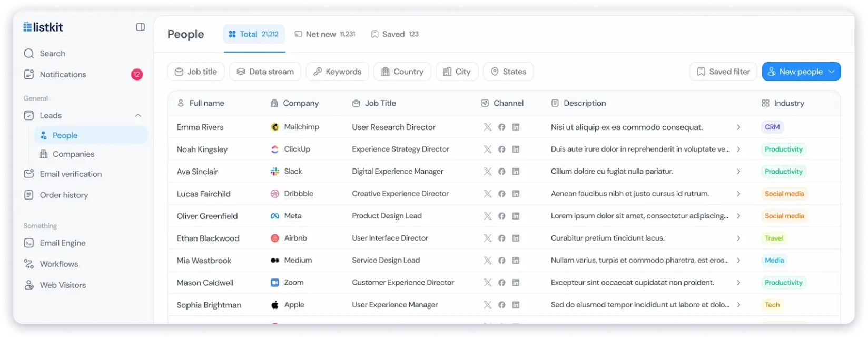Open Mason Caldwell's LinkedIn icon
This screenshot has height=339, width=868.
[516, 283]
